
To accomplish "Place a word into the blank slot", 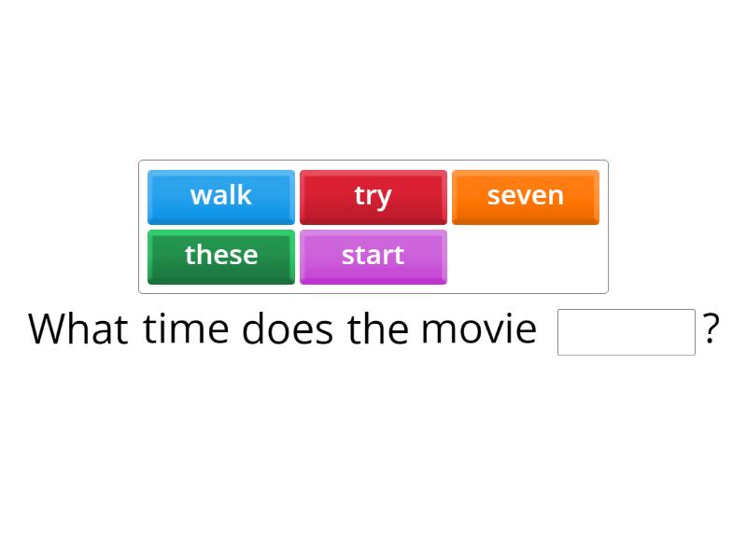I will point(627,331).
